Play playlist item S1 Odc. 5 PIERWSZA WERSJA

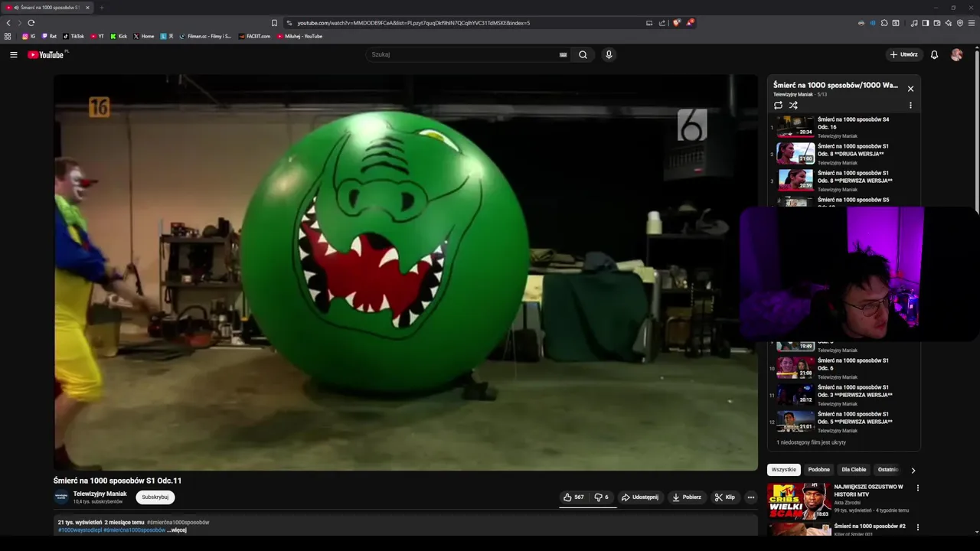(844, 421)
